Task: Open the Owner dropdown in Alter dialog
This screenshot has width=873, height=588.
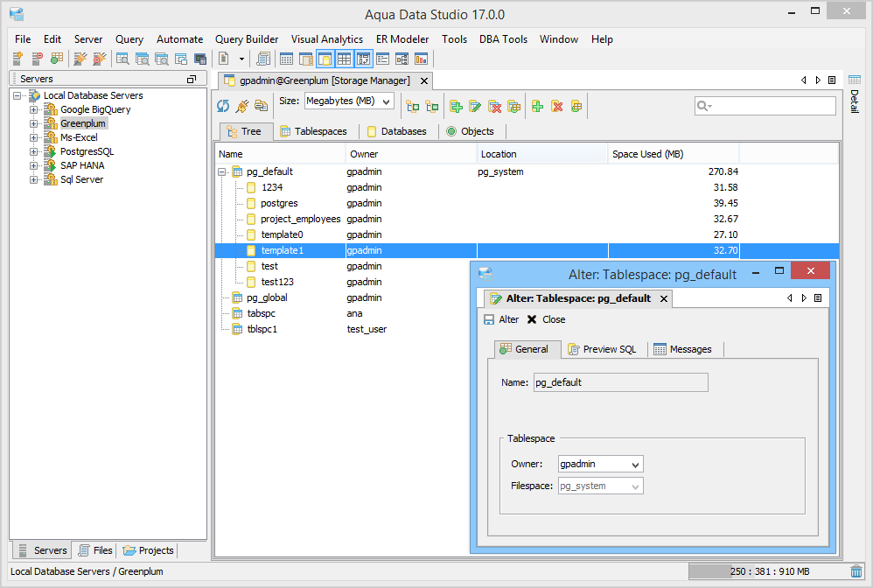Action: click(635, 465)
